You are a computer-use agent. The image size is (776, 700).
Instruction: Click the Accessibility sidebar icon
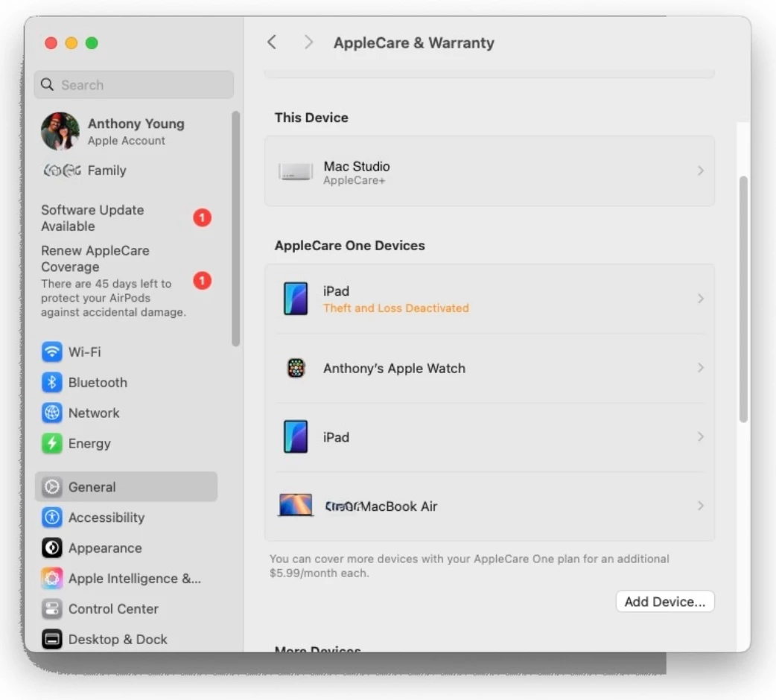click(52, 518)
